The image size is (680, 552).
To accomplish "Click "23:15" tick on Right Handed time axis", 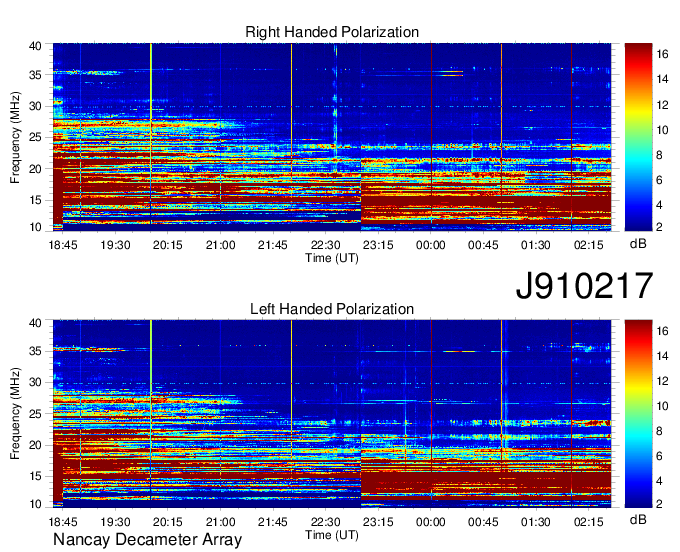I will (378, 245).
